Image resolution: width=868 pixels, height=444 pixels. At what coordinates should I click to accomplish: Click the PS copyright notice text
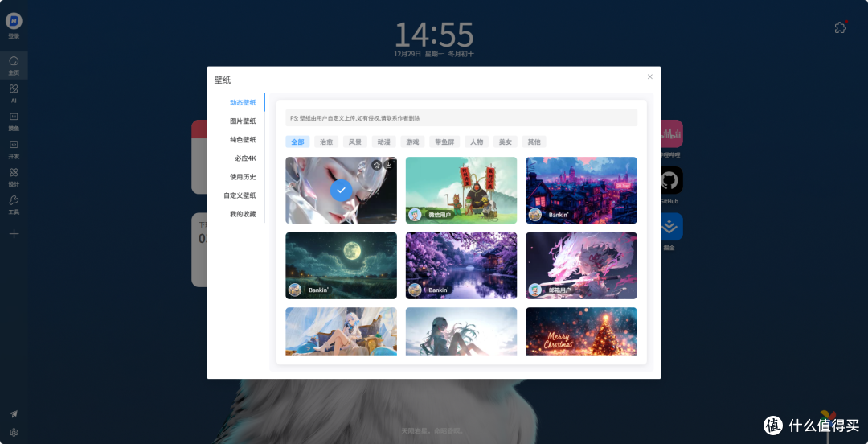coord(355,118)
